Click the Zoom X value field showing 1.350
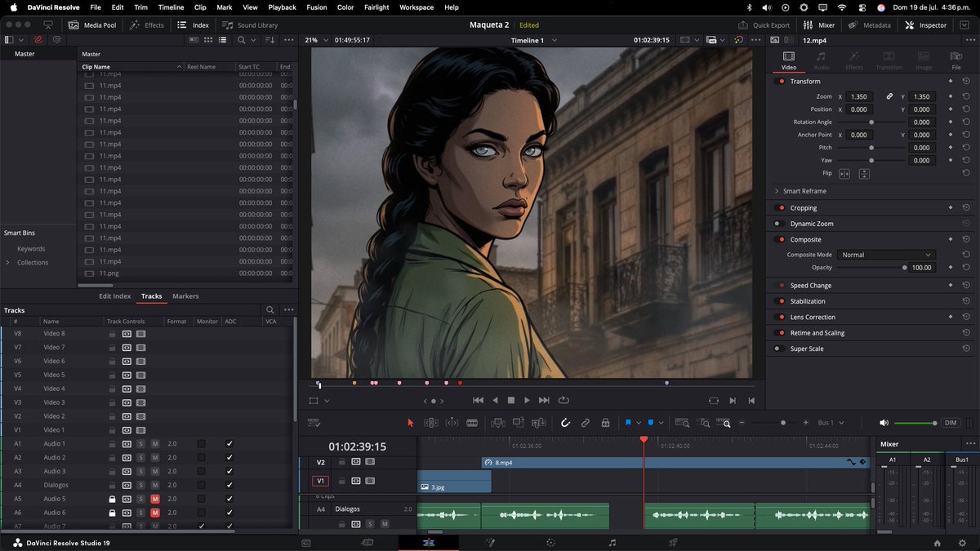Viewport: 980px width, 551px height. (x=859, y=96)
